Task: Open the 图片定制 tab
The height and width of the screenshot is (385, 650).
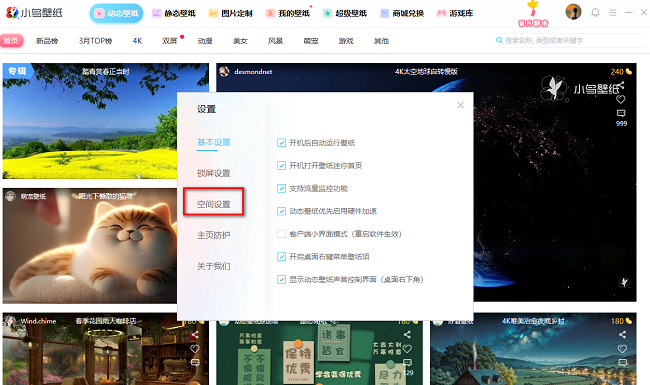Action: pos(230,13)
